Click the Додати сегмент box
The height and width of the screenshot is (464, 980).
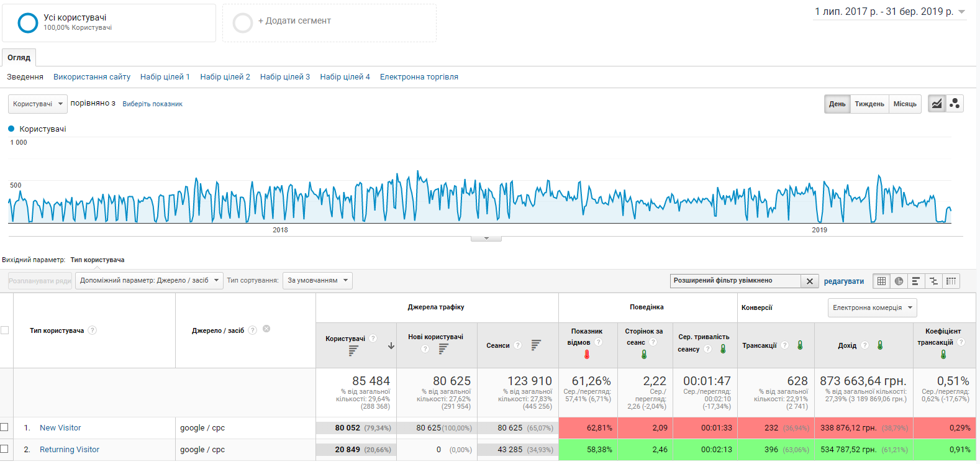[x=329, y=23]
